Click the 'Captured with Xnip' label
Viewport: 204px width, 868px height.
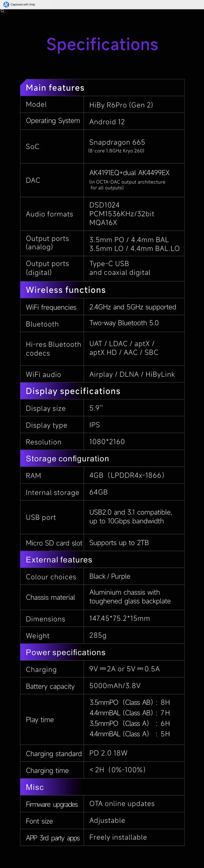tap(23, 4)
